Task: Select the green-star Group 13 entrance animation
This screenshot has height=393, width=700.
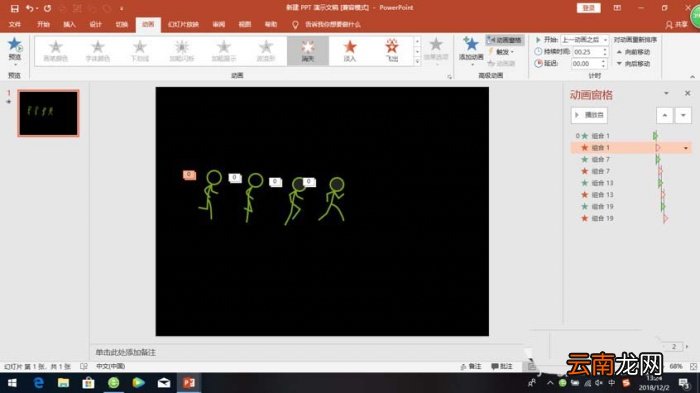Action: (630, 183)
